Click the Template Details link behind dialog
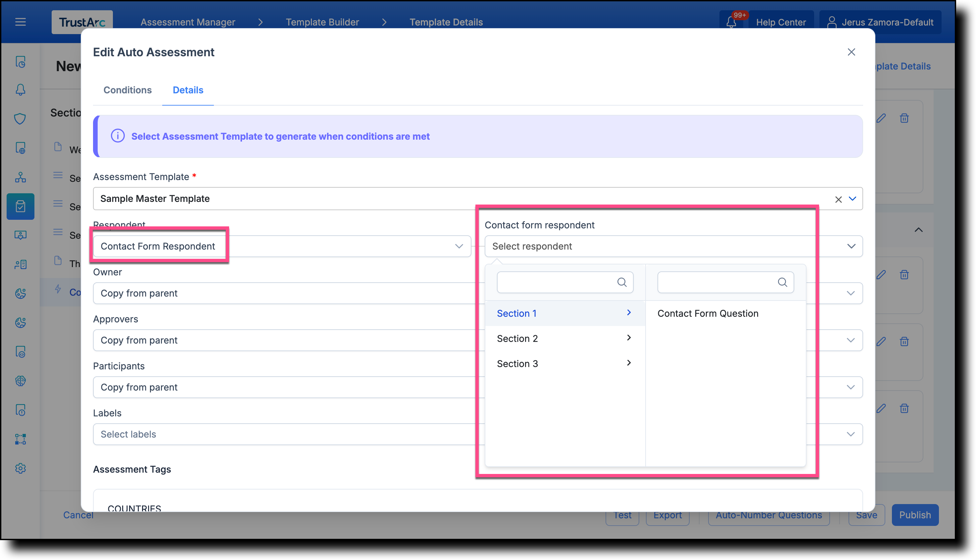 [903, 66]
